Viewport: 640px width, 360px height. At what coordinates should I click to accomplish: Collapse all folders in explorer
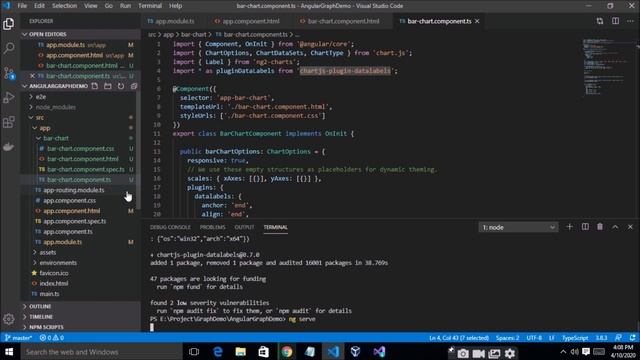(133, 86)
